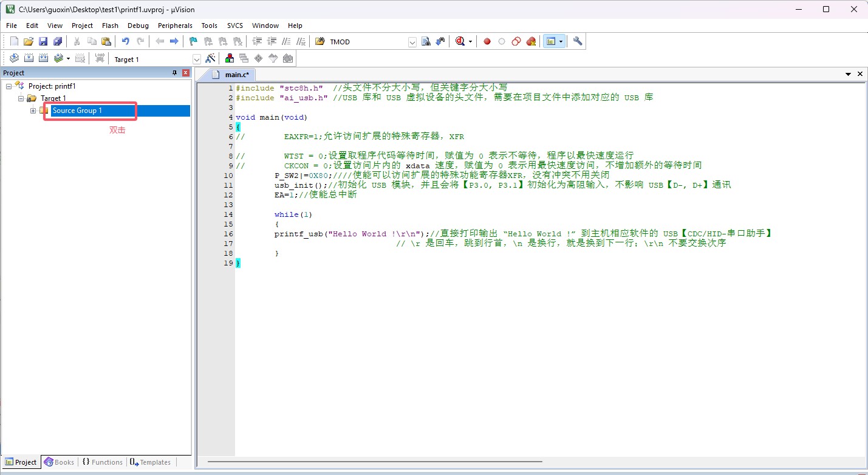Image resolution: width=868 pixels, height=475 pixels.
Task: Click the Translate current file icon
Action: pos(14,58)
